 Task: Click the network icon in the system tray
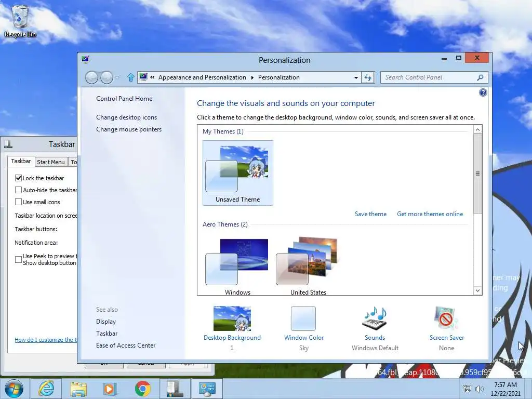[x=467, y=389]
